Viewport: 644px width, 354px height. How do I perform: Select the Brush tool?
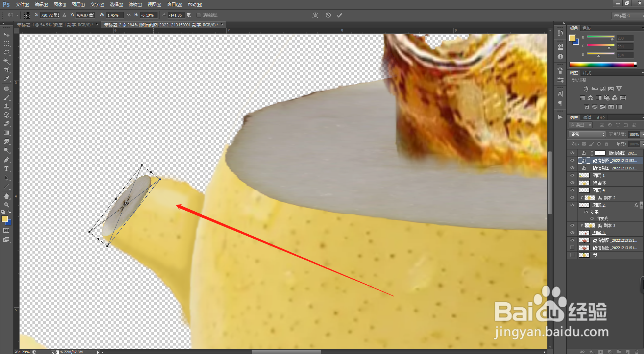pyautogui.click(x=6, y=97)
